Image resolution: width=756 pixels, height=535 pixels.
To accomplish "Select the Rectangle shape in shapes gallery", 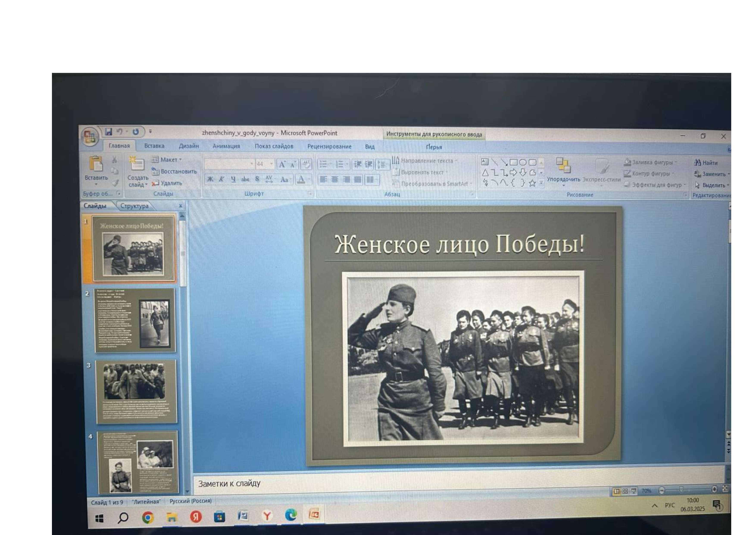I will coord(513,162).
